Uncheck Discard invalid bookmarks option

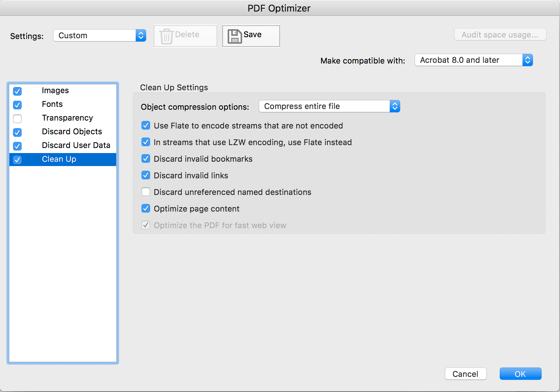pyautogui.click(x=146, y=159)
